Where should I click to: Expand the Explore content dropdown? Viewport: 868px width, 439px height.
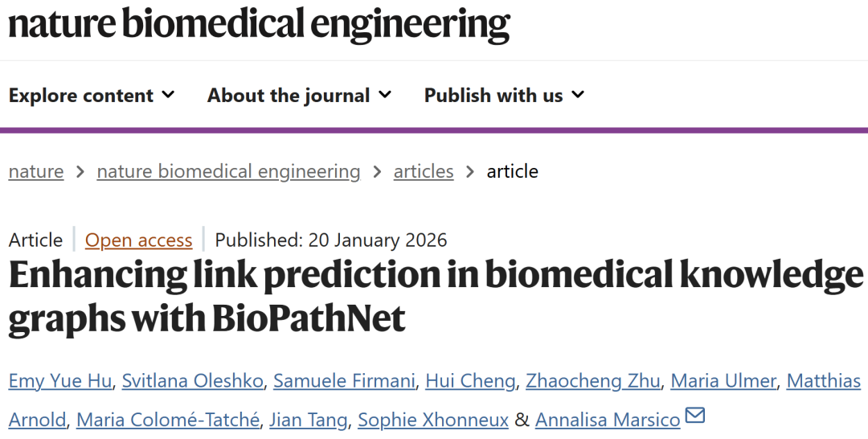click(91, 96)
